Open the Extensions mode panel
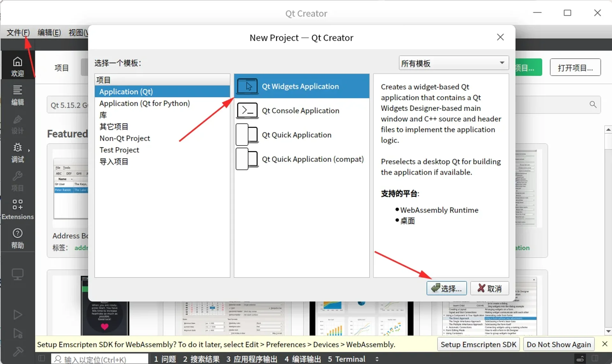 click(x=18, y=209)
